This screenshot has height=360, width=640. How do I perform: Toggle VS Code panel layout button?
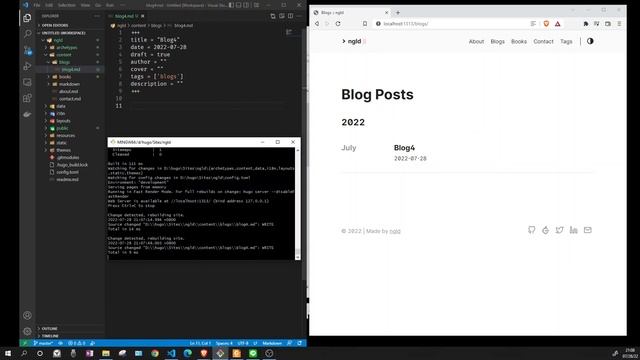(239, 5)
